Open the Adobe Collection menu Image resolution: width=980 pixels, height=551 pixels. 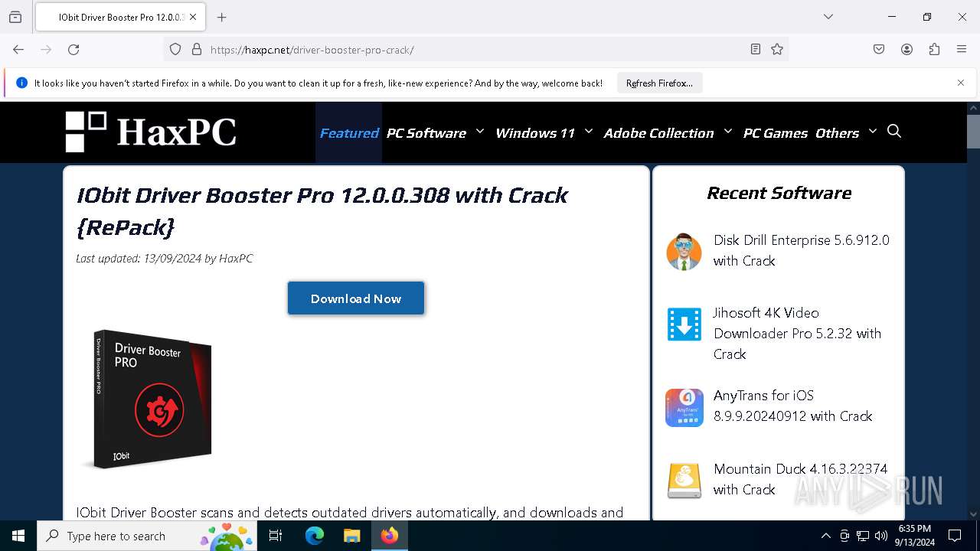(658, 133)
